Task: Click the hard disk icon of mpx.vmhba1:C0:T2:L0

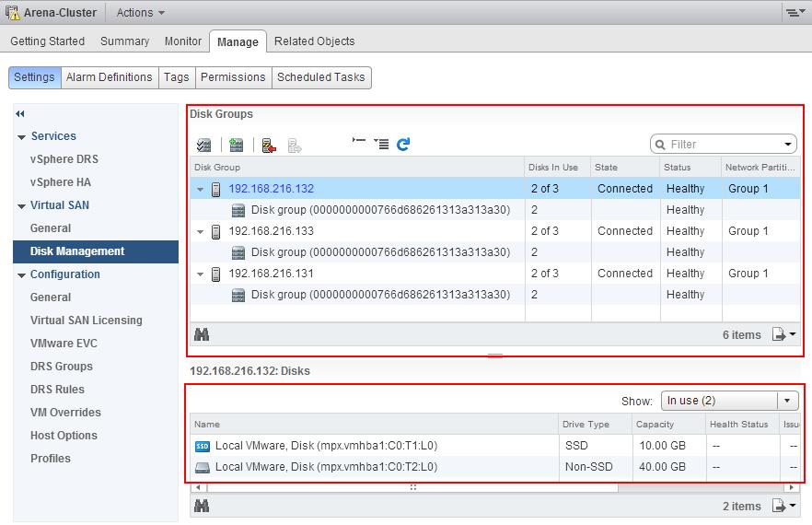Action: tap(202, 468)
